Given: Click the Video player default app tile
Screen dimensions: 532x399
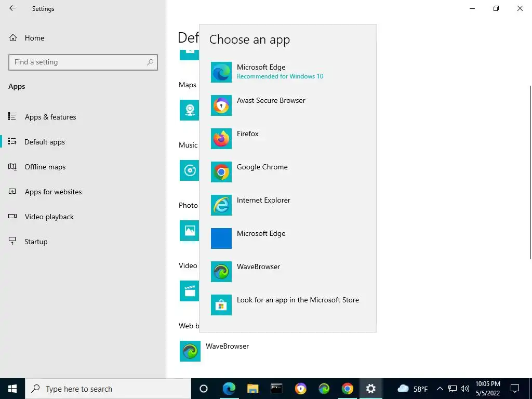Looking at the screenshot, I should (x=189, y=291).
